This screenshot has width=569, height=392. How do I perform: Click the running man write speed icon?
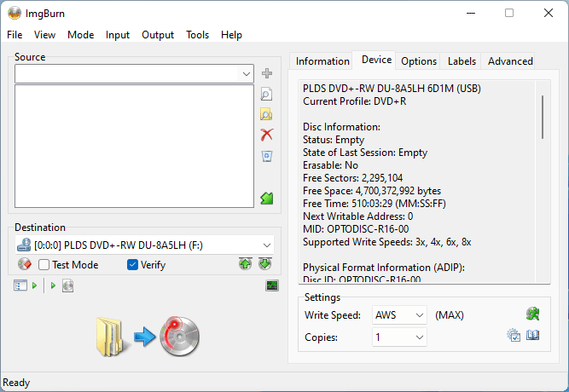coord(533,314)
